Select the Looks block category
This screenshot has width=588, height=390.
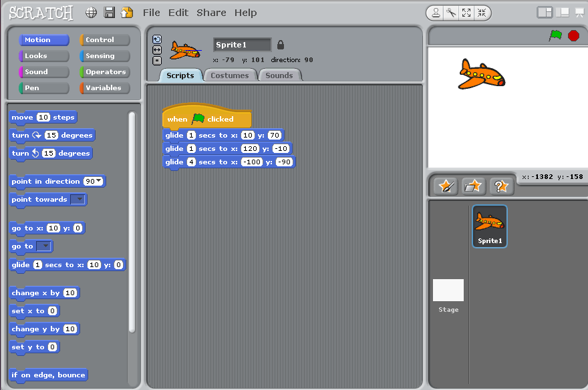(x=44, y=56)
